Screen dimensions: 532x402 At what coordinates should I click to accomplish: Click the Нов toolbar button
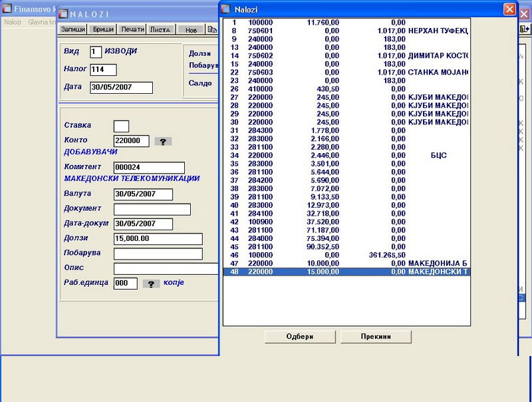pos(191,29)
